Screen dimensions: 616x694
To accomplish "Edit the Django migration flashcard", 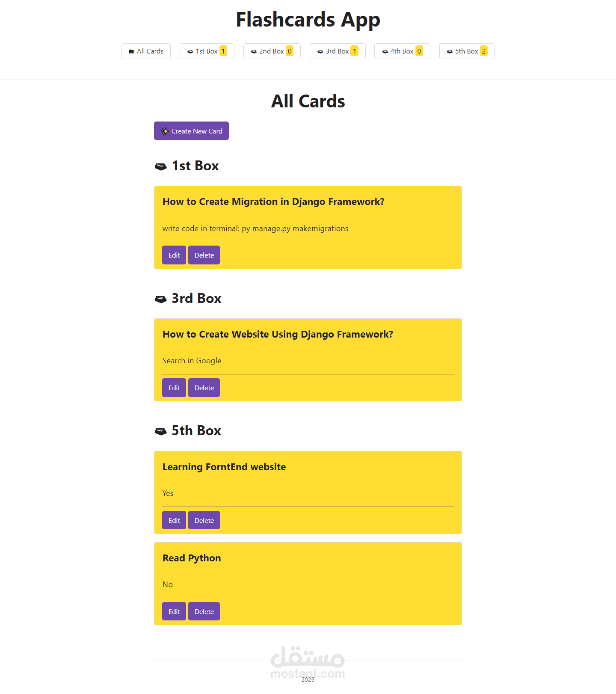I will [174, 255].
